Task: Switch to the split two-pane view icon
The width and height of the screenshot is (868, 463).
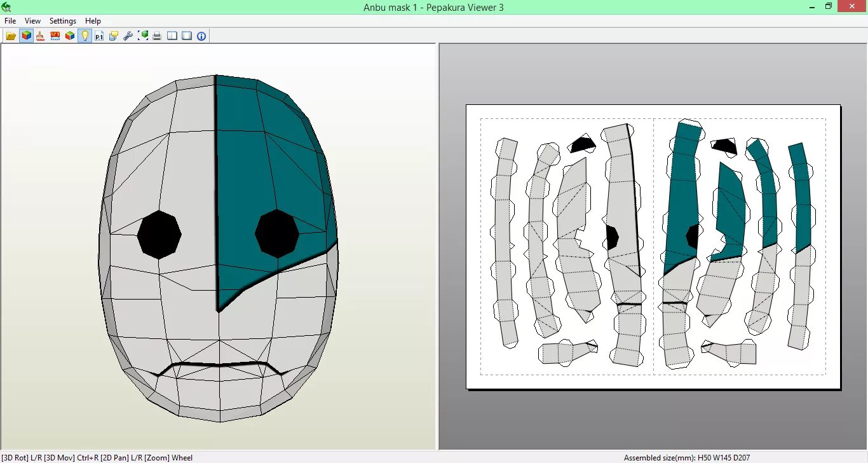Action: coord(172,36)
